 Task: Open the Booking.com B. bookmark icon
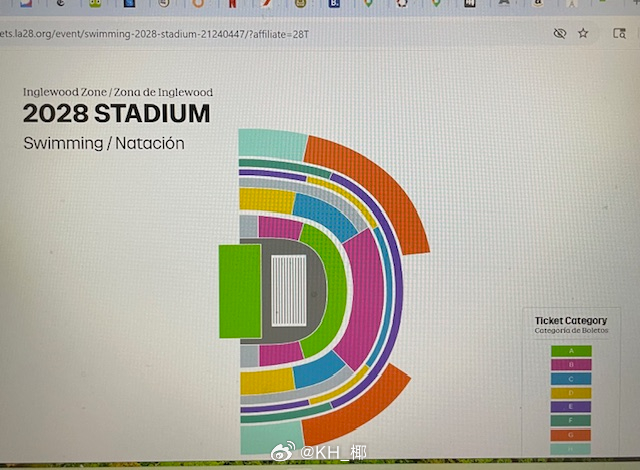click(x=334, y=4)
